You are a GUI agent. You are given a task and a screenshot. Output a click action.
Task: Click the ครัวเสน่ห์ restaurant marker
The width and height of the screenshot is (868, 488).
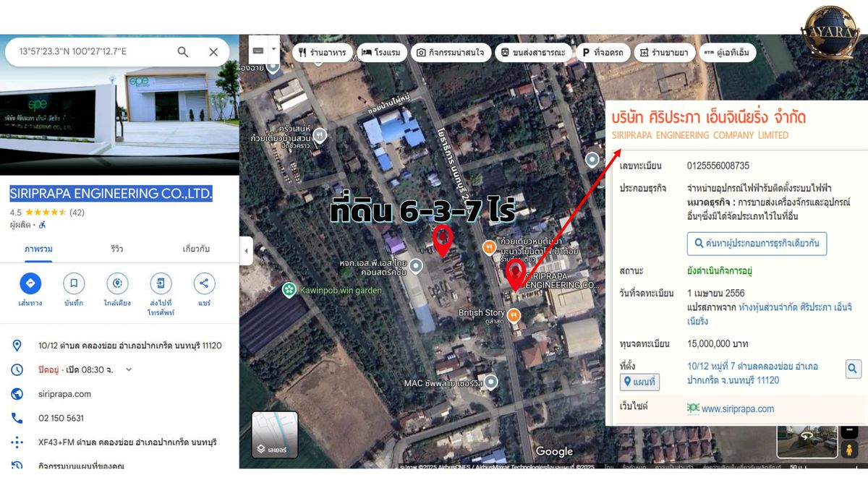[320, 134]
